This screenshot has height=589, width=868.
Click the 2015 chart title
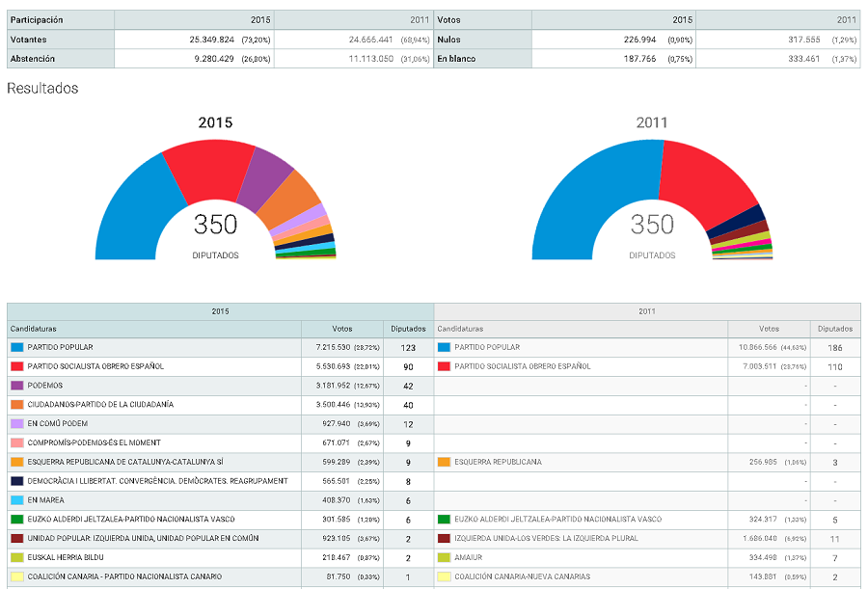click(215, 122)
